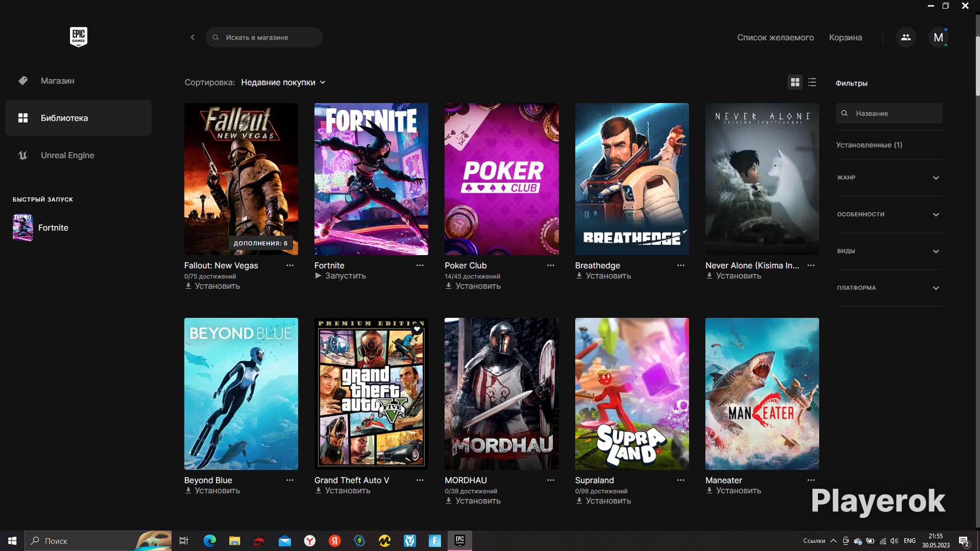The width and height of the screenshot is (980, 551).
Task: Expand the ПЛАТФОРМА filter
Action: coord(889,288)
